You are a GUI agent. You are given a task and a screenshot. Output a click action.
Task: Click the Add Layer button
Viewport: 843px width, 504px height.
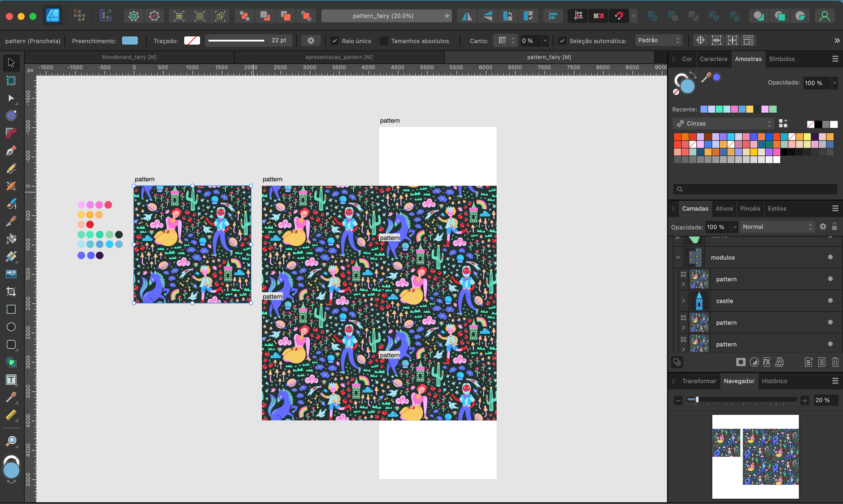coord(808,362)
